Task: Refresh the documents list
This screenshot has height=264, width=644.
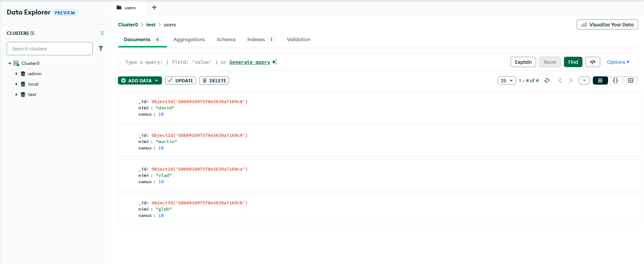Action: 547,80
